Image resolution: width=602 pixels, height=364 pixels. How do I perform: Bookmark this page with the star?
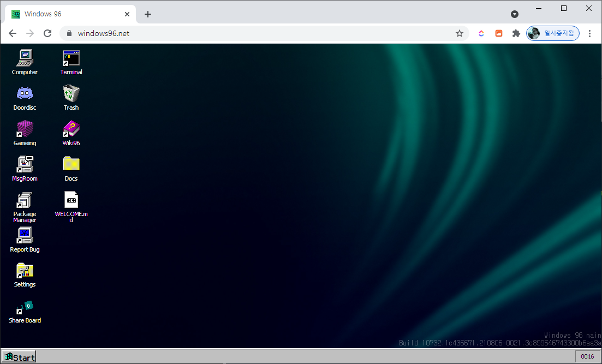[x=459, y=33]
